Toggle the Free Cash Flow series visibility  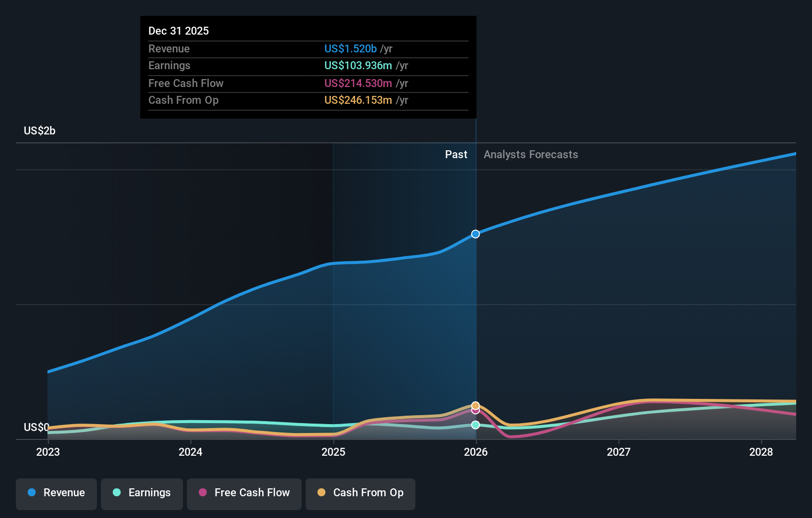click(244, 493)
